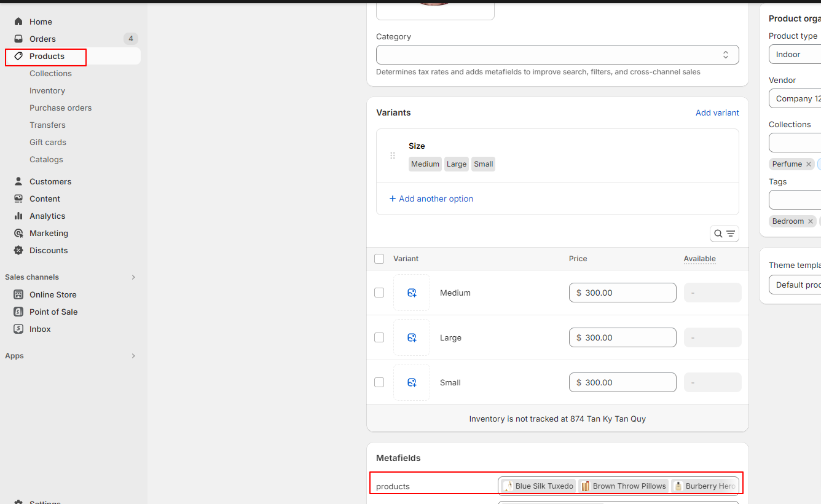
Task: Click the Discounts badge icon
Action: pyautogui.click(x=18, y=250)
